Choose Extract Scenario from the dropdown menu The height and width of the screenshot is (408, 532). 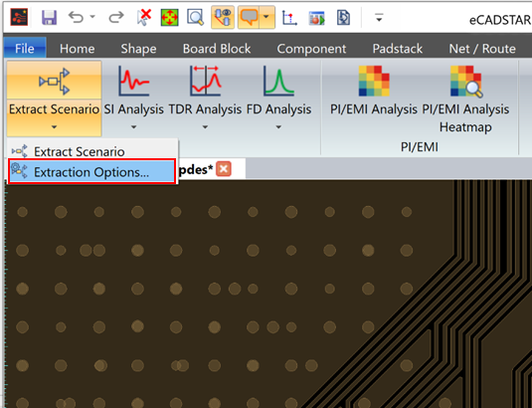coord(91,151)
